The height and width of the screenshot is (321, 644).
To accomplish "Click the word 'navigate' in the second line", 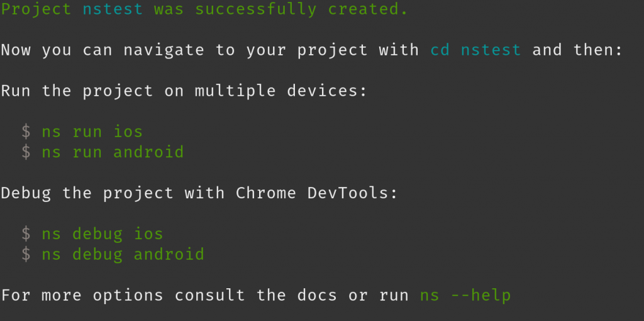I will 164,50.
